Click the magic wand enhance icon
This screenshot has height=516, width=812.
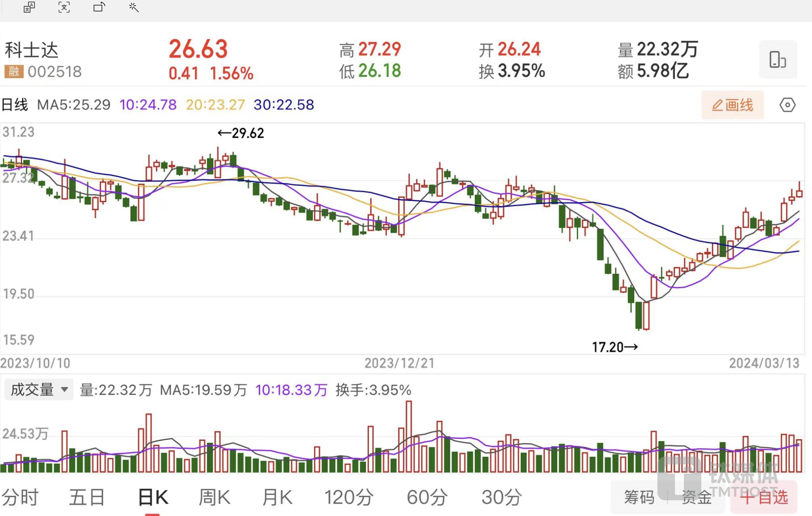[134, 7]
